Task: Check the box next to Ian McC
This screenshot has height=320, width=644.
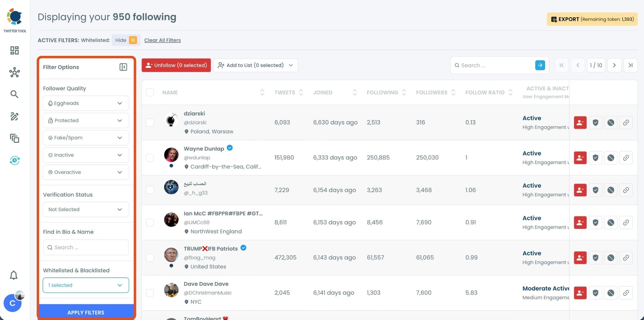Action: pyautogui.click(x=150, y=223)
